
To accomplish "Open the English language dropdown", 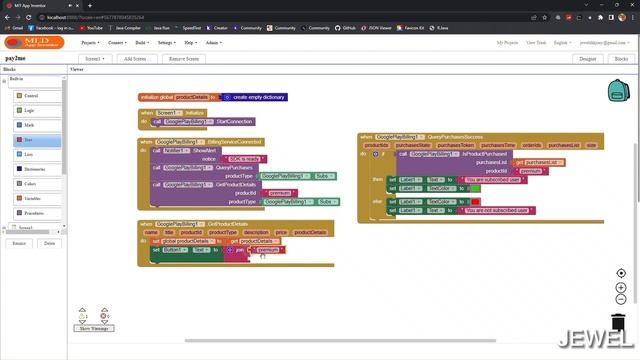I will [562, 42].
